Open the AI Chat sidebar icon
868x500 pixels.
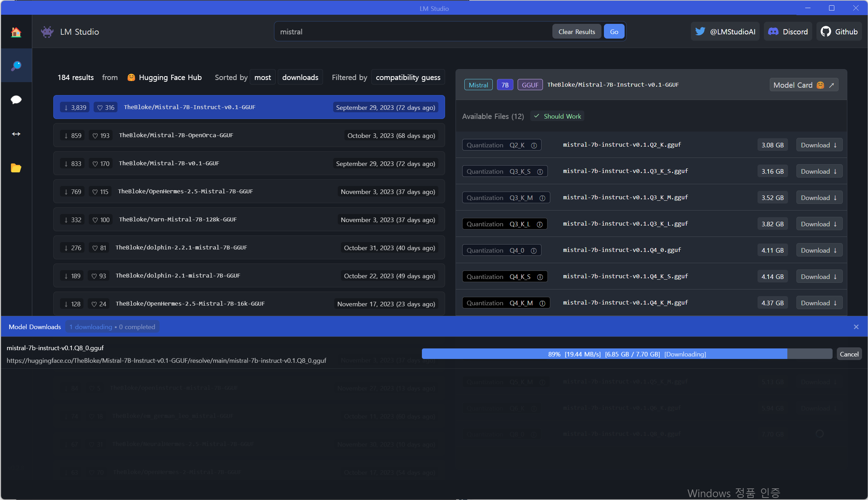point(16,100)
